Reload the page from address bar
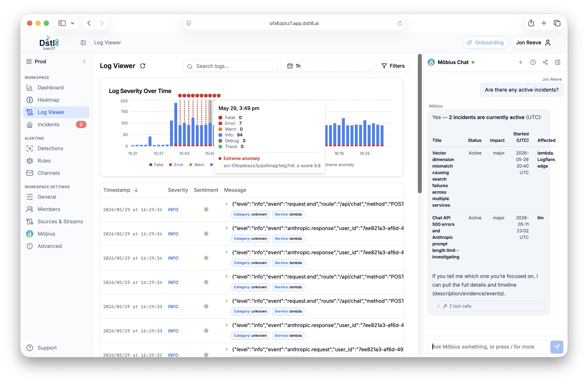588x384 pixels. [400, 23]
